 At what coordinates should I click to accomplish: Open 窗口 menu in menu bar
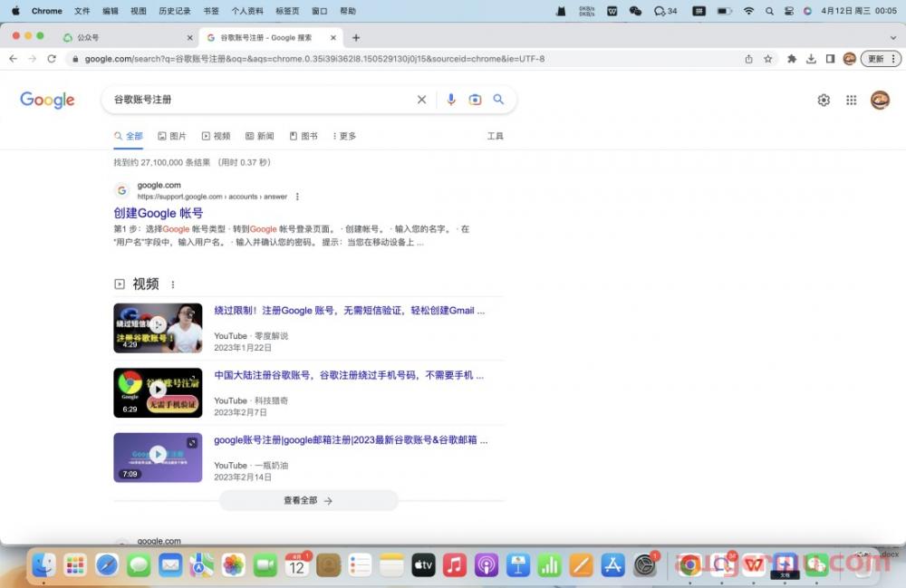(320, 11)
